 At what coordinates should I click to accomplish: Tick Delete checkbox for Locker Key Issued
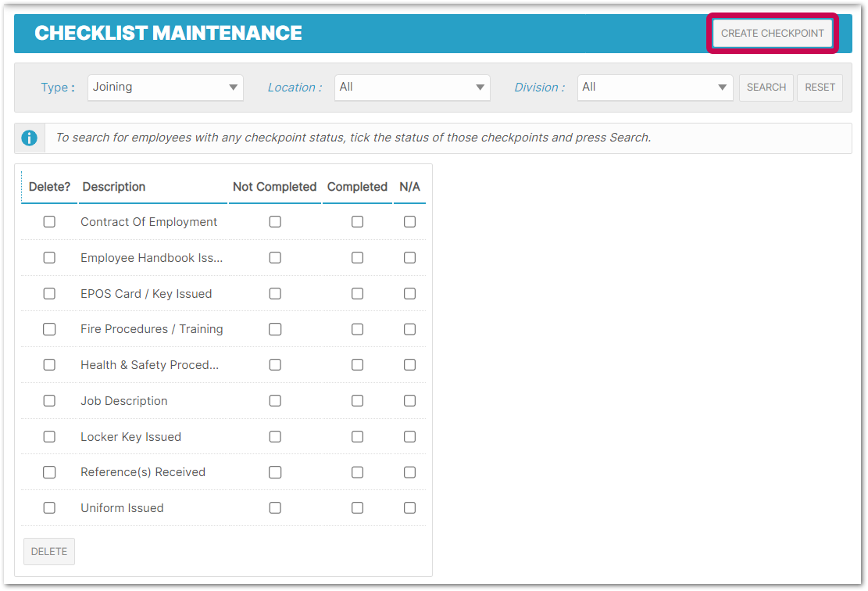(x=49, y=436)
